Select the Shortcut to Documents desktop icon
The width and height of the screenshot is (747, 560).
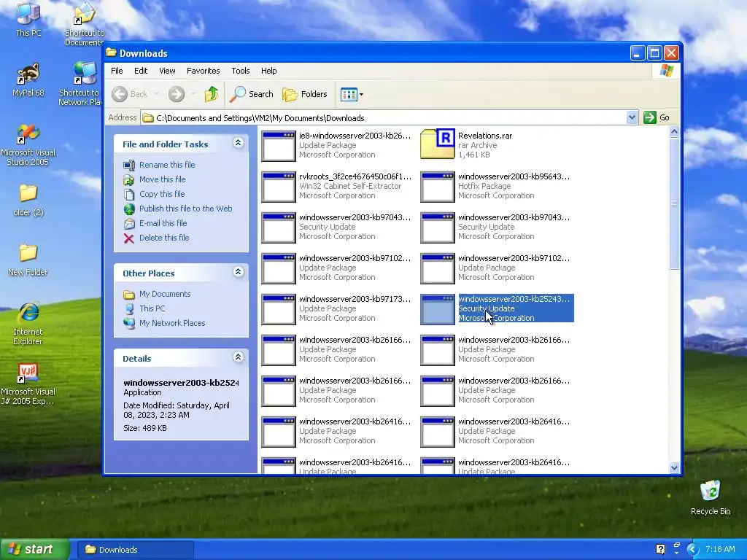[x=85, y=24]
